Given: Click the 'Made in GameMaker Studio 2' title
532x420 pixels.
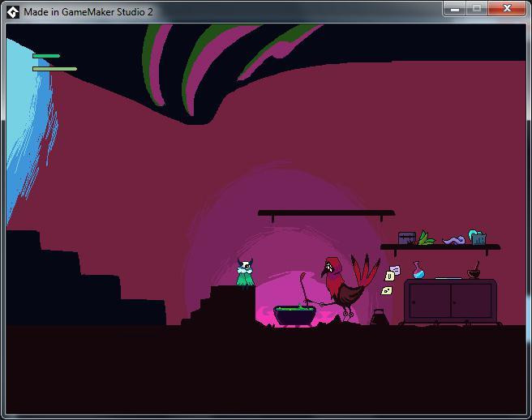Looking at the screenshot, I should [88, 12].
